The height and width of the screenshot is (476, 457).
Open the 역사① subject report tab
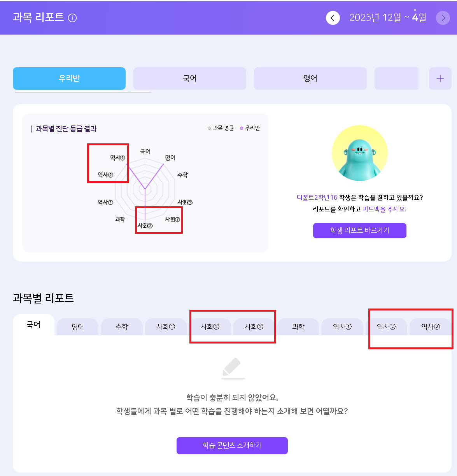[342, 327]
